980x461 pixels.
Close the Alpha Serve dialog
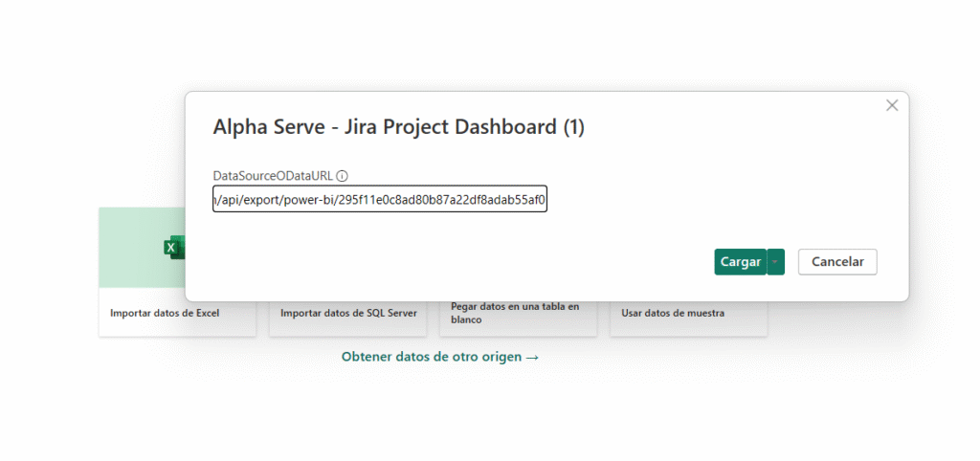[x=892, y=105]
